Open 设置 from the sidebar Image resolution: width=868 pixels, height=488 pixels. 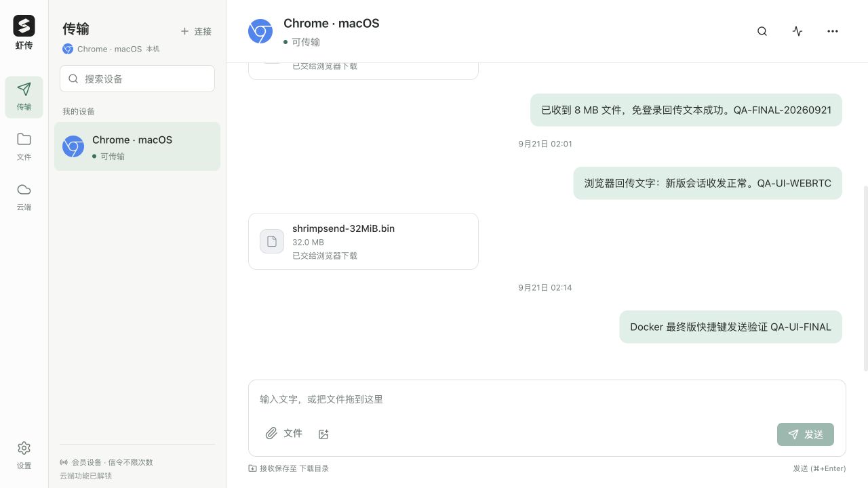24,455
